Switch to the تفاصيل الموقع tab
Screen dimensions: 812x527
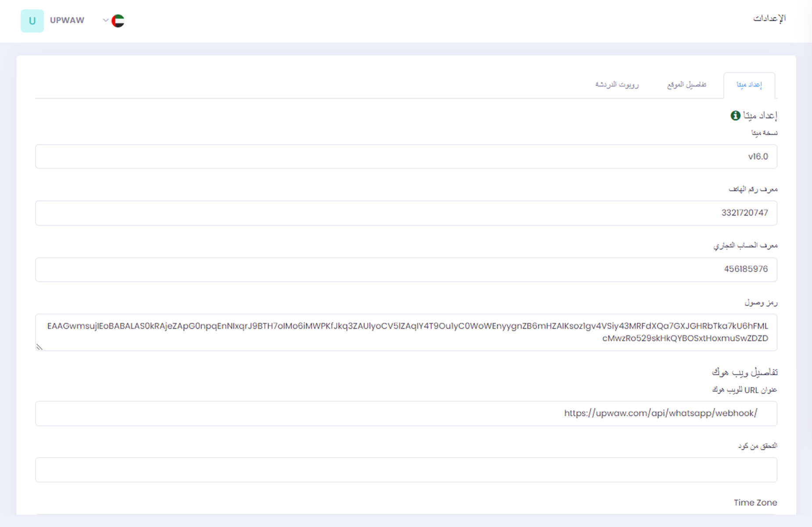(x=686, y=84)
